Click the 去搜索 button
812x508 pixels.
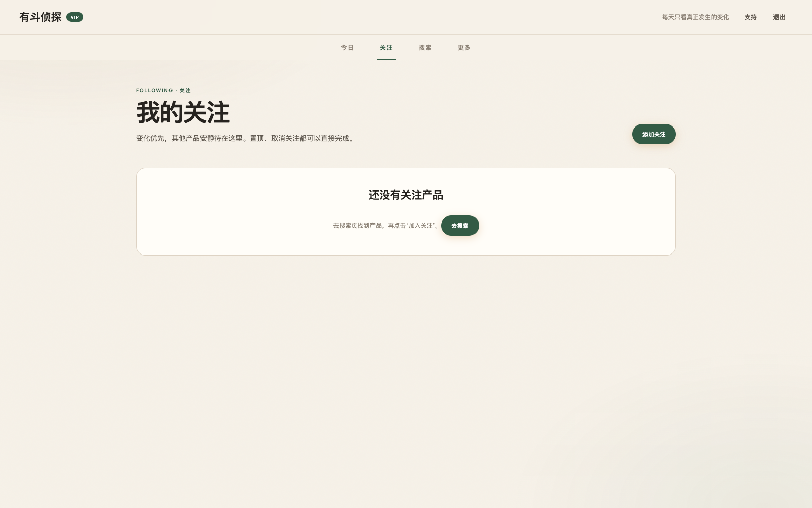click(460, 226)
